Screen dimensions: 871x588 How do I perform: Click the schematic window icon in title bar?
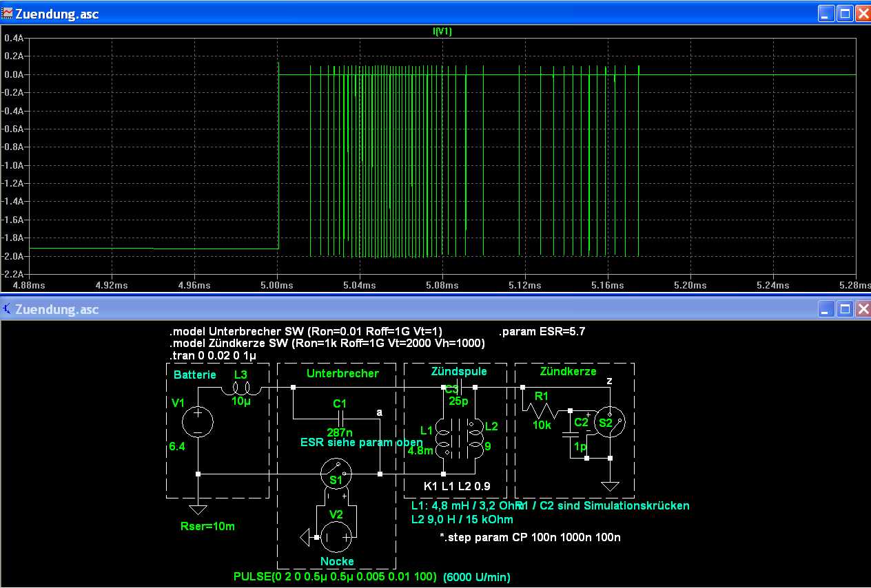7,309
